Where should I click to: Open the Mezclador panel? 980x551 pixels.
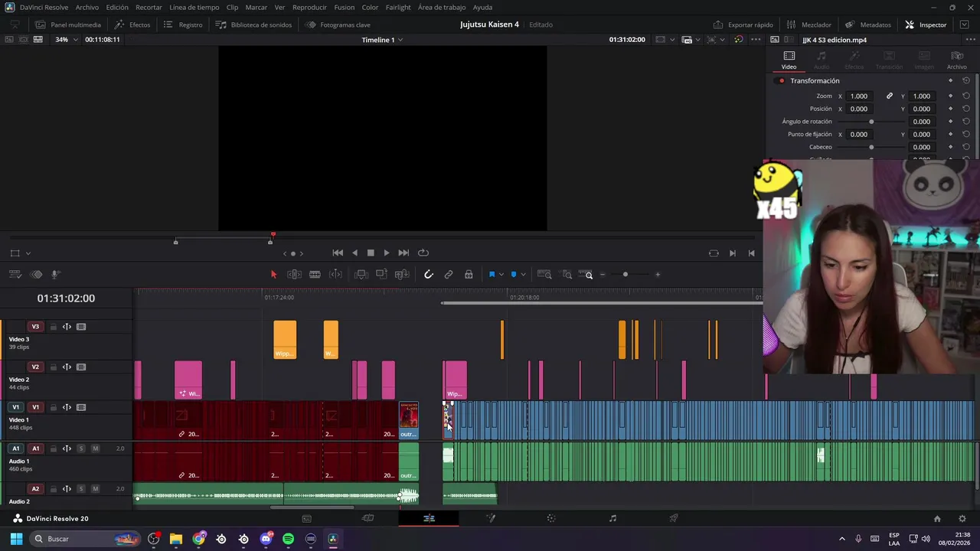[808, 24]
